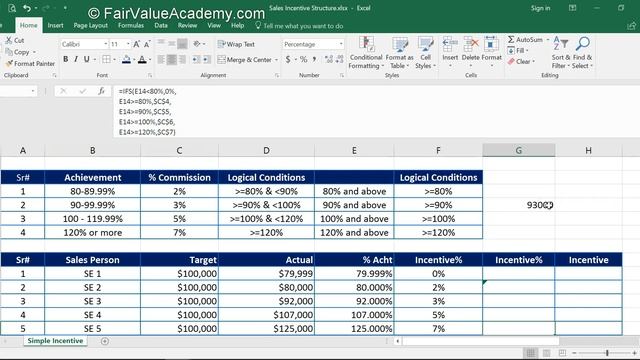Click the Orientation text angle icon
This screenshot has width=640, height=360.
[x=197, y=44]
